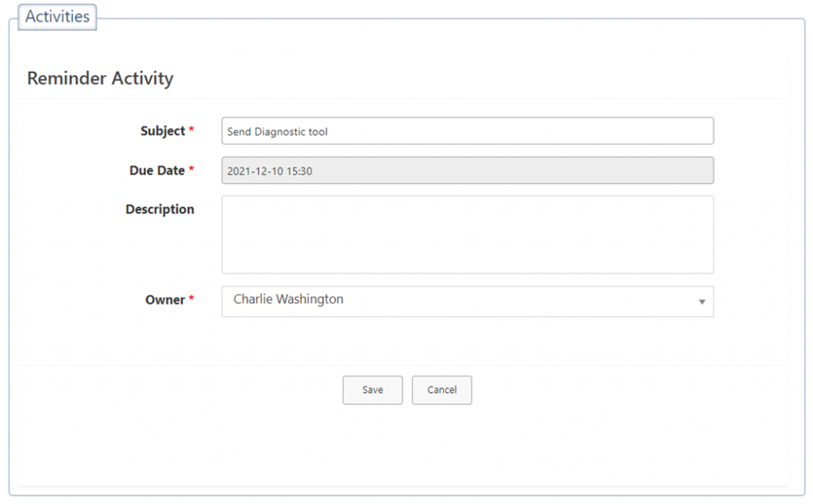
Task: Click the Subject field label
Action: 162,131
